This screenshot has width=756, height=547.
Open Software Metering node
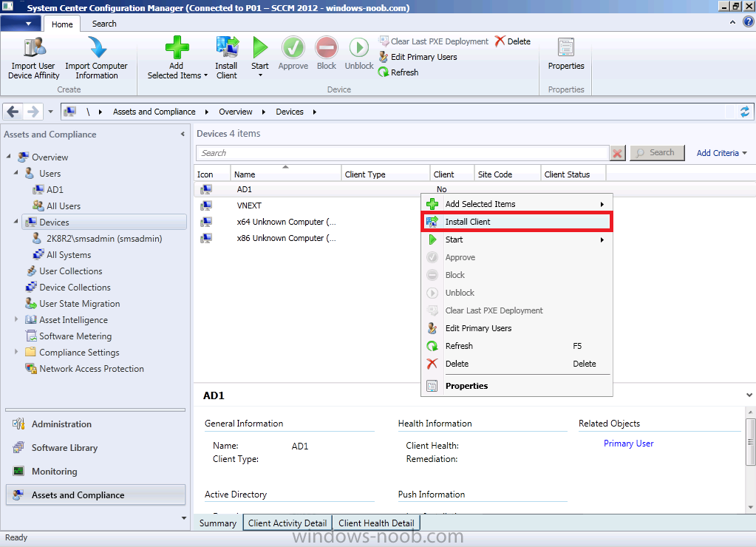[69, 336]
